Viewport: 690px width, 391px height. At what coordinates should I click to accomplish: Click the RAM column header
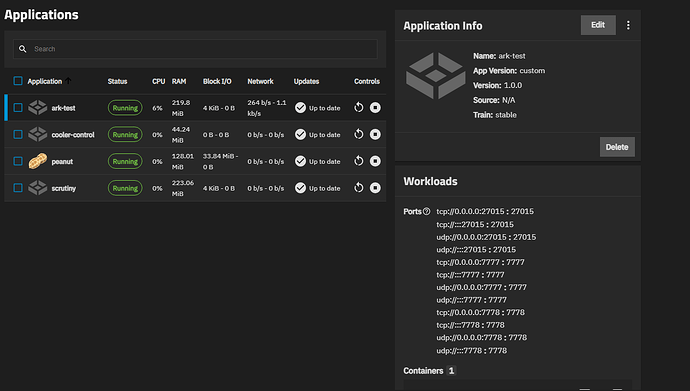click(x=179, y=81)
